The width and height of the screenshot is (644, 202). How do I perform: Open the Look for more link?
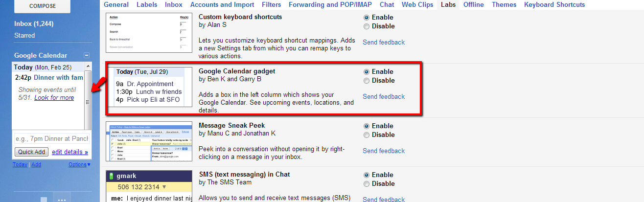click(x=54, y=98)
